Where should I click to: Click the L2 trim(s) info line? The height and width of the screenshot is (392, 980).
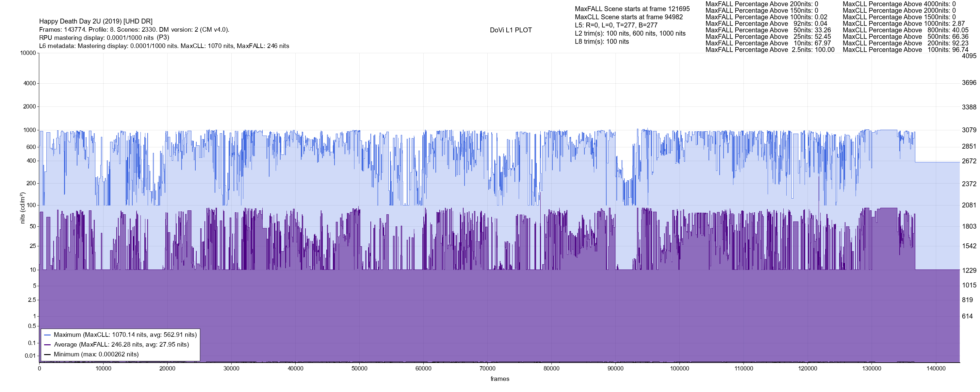[x=630, y=34]
